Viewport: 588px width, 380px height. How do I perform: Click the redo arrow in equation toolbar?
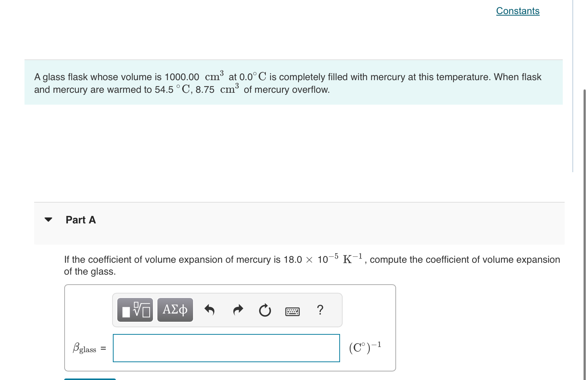pyautogui.click(x=238, y=309)
